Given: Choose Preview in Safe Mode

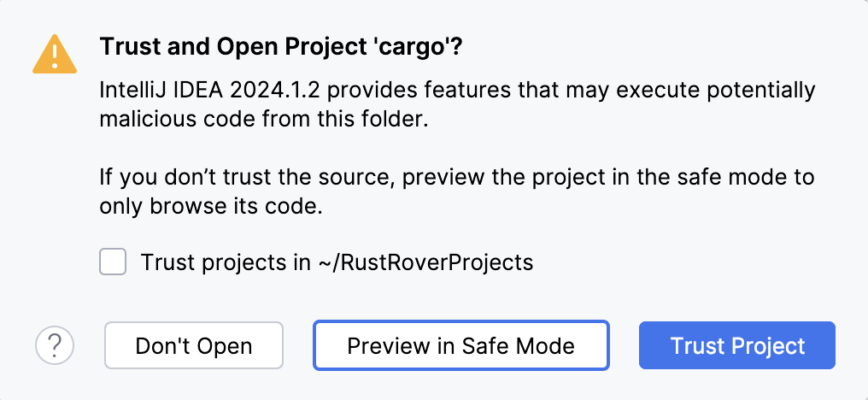Looking at the screenshot, I should point(460,346).
